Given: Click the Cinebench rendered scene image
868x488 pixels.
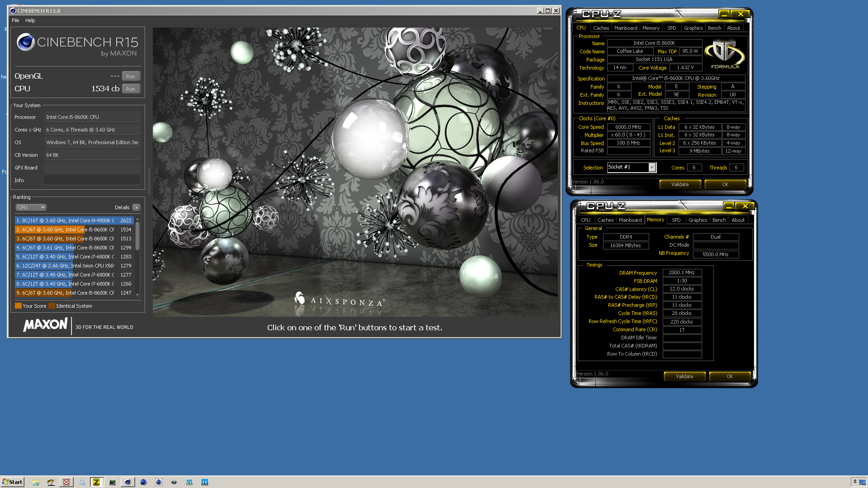Looking at the screenshot, I should coord(355,172).
